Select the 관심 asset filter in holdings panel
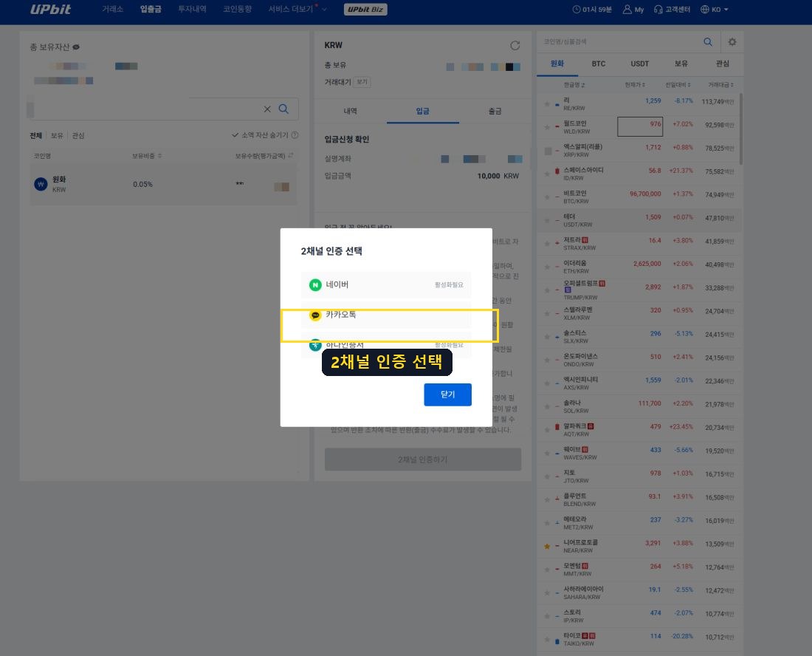812x656 pixels. pos(78,135)
